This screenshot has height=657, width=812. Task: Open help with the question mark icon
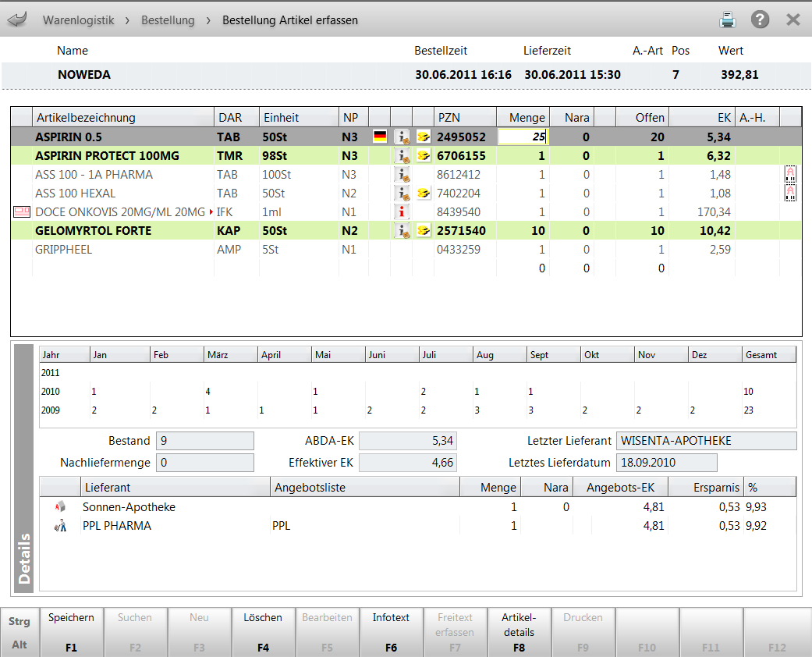tap(760, 20)
